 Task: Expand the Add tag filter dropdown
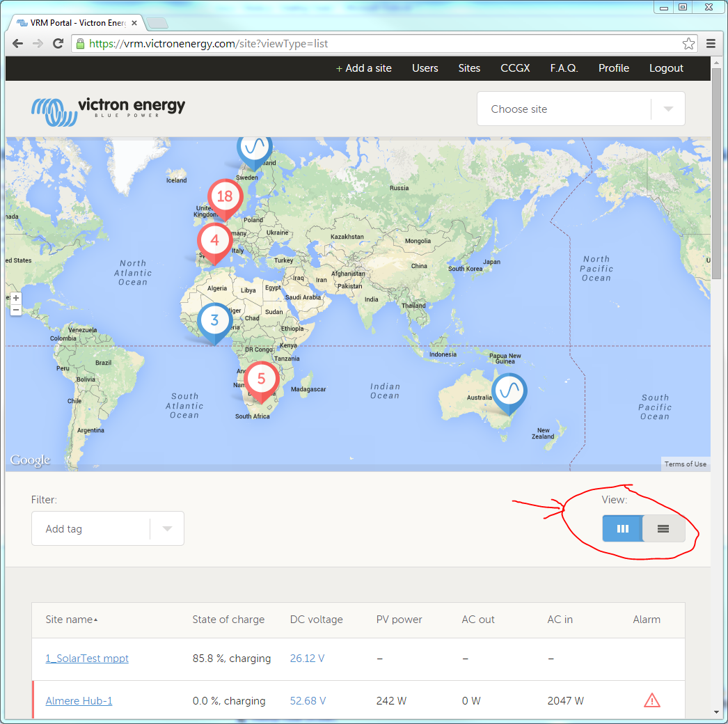point(167,529)
